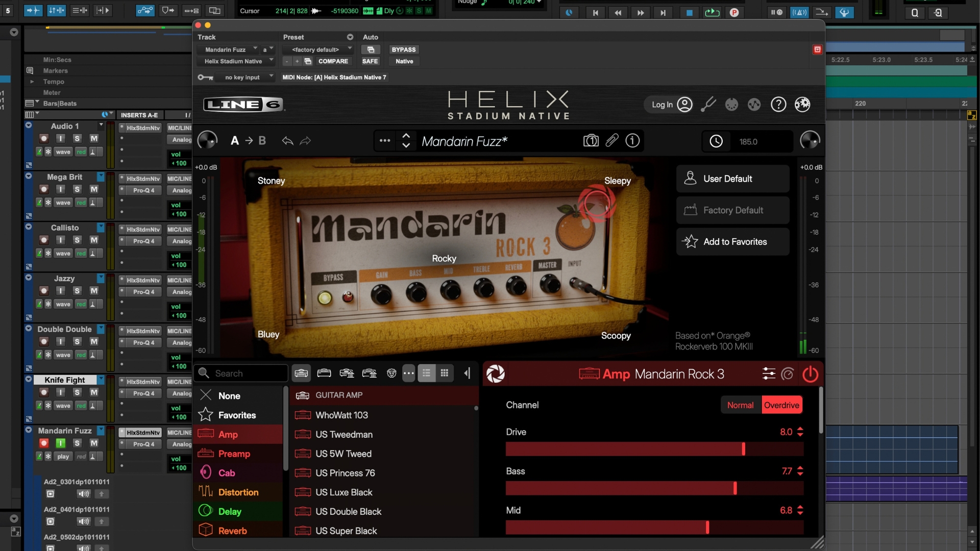Click the undo arrow in the Helix toolbar
The image size is (980, 551).
pos(287,141)
